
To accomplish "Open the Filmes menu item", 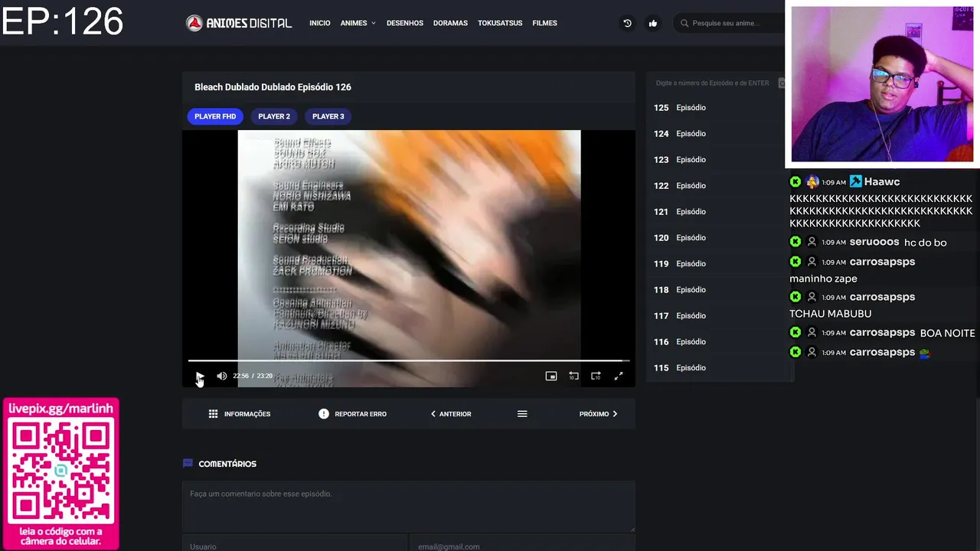I will click(544, 23).
